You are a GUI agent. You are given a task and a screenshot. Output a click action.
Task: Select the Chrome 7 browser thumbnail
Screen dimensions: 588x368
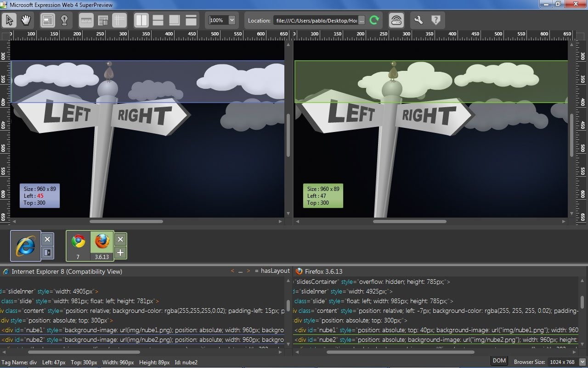(78, 245)
